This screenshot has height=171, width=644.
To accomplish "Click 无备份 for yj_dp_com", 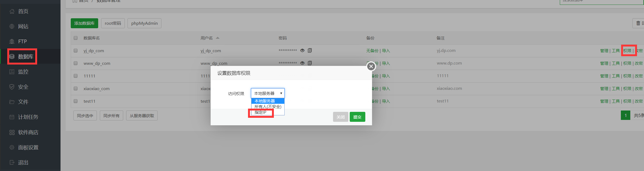I will pos(372,51).
